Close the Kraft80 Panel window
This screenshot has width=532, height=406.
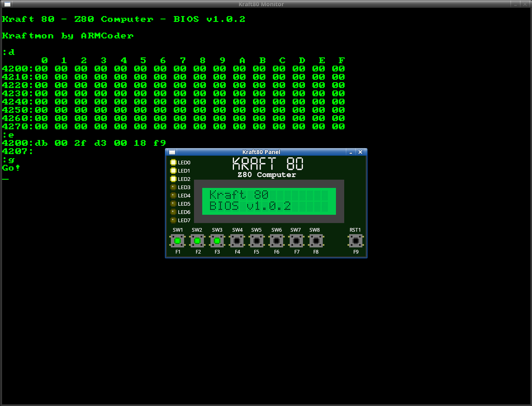point(360,152)
